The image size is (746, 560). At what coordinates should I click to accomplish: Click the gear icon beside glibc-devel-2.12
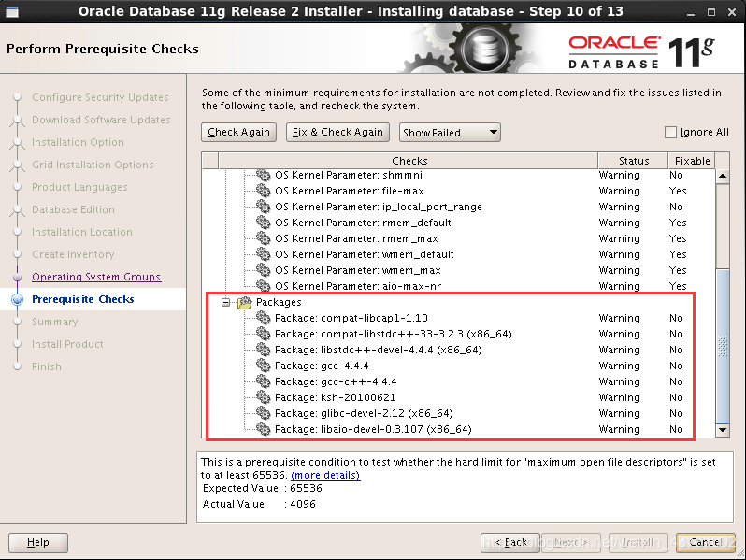click(263, 413)
